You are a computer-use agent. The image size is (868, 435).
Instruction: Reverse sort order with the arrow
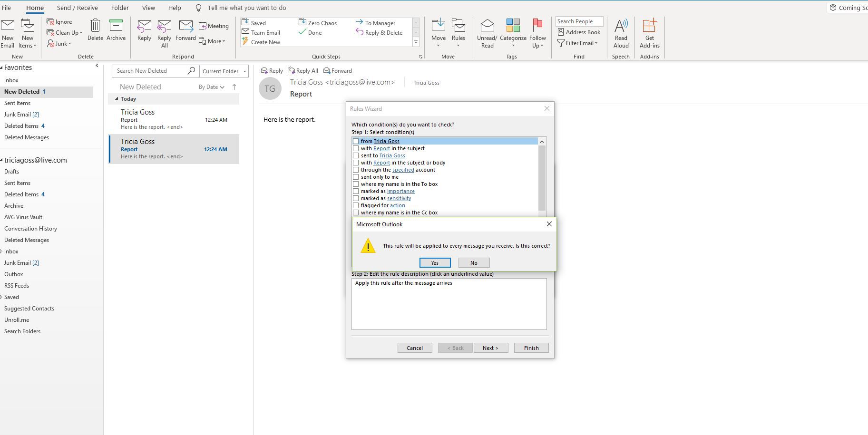tap(234, 87)
